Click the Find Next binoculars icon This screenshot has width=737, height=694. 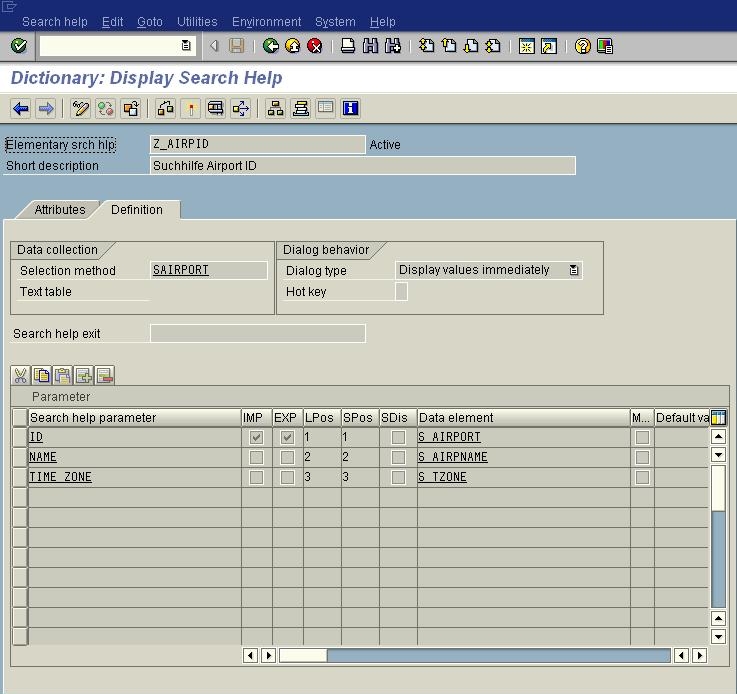(392, 46)
